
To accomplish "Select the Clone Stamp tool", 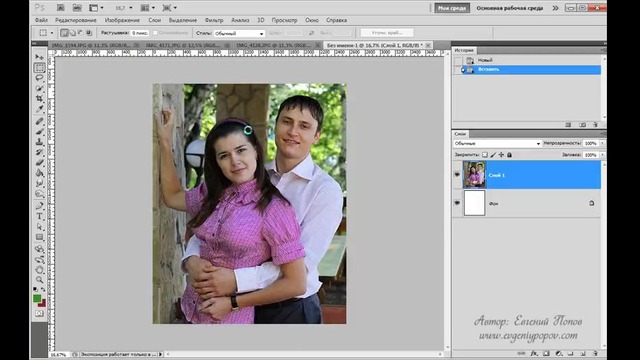I will click(40, 142).
